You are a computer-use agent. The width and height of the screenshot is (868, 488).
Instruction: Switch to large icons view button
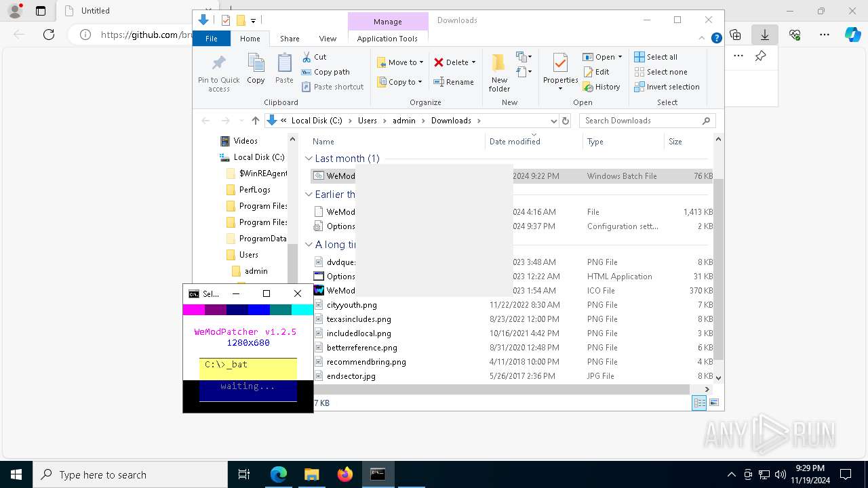[x=713, y=403]
